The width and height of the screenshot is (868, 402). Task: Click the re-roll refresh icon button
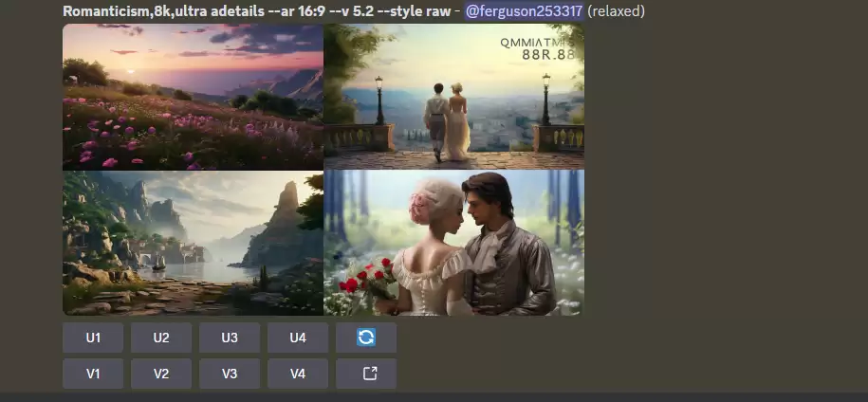click(x=366, y=338)
